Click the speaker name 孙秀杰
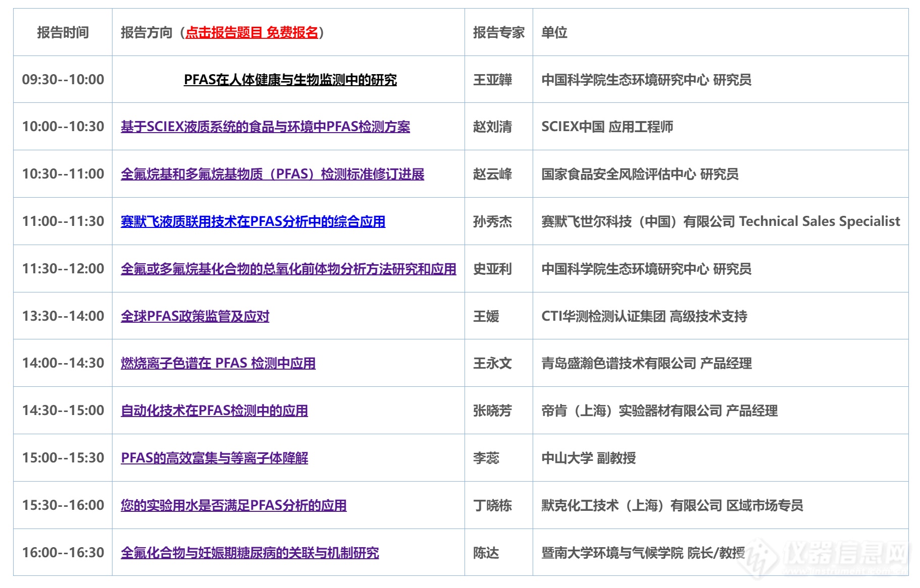Screen dimensions: 920x588 pos(492,221)
